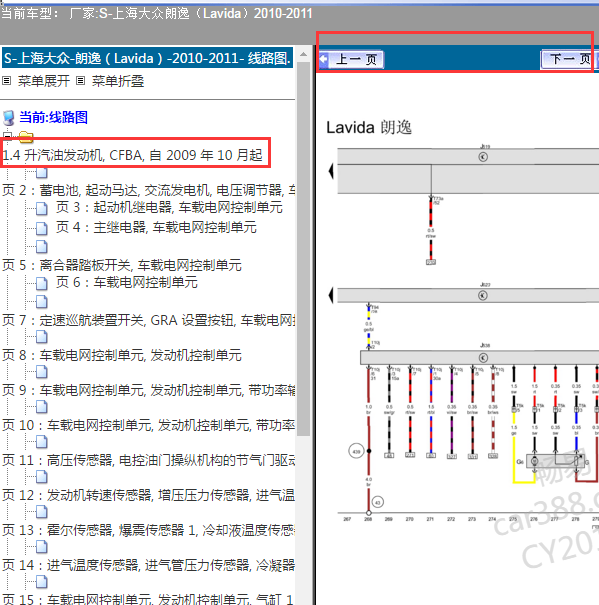Open the 页 10 wiring page entry
The width and height of the screenshot is (599, 605).
coord(148,425)
